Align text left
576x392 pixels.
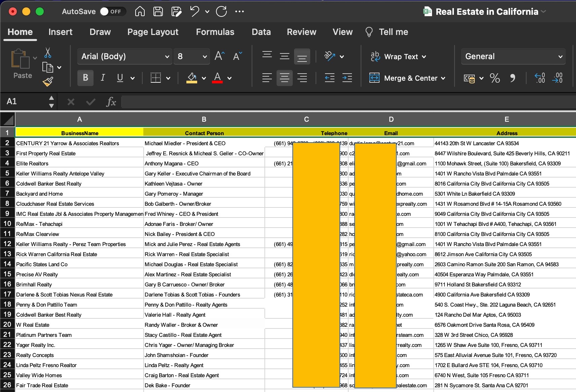coord(267,78)
